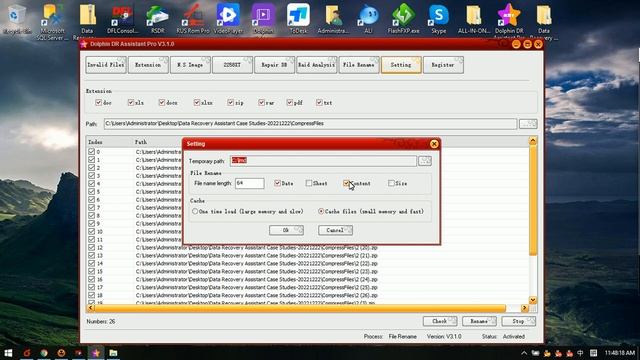Open the input language indicator in the tray
Screen dimensions: 640x360
click(580, 353)
